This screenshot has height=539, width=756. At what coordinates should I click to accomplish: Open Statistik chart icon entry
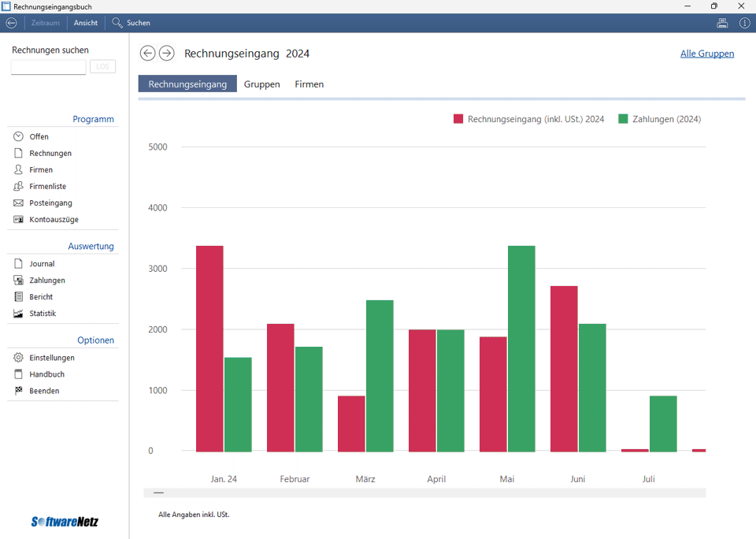pos(19,313)
